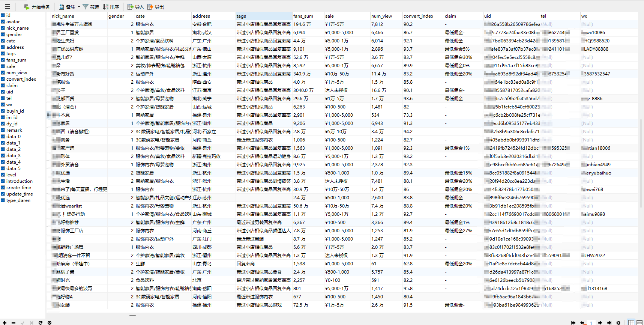Go to the last page of records
The width and height of the screenshot is (644, 325).
tap(609, 323)
